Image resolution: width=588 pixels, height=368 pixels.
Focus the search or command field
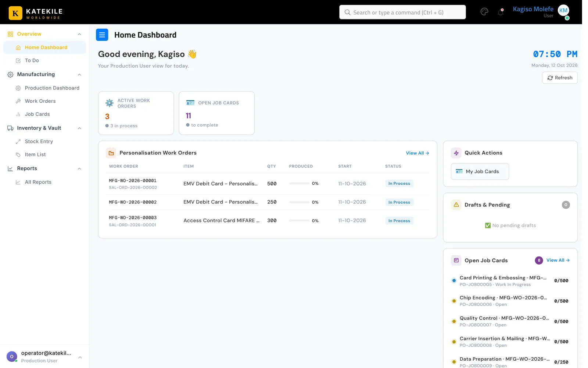pyautogui.click(x=402, y=12)
